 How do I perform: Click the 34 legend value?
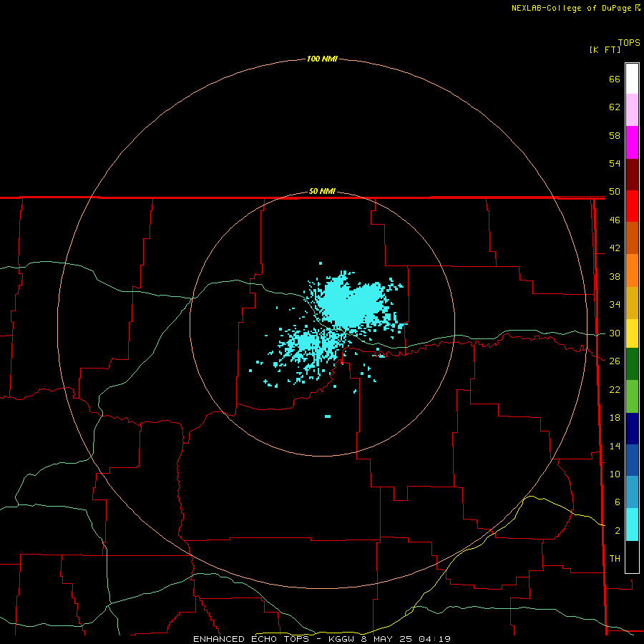click(x=615, y=305)
